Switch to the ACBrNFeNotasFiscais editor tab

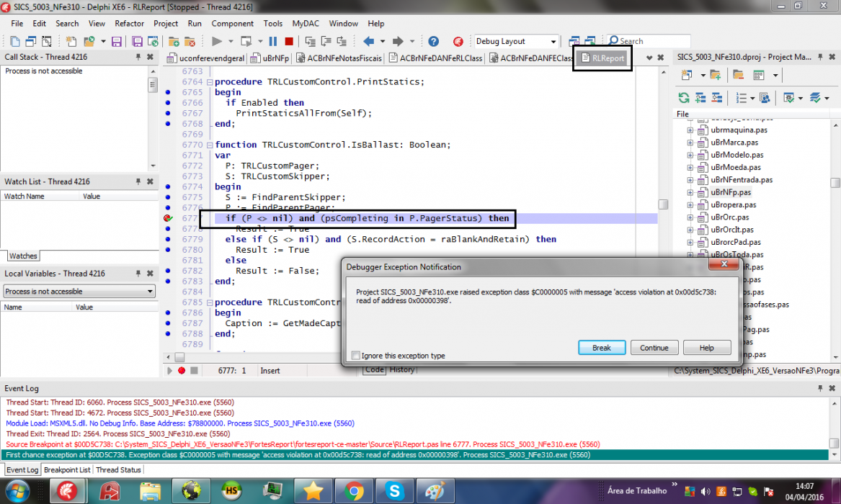click(x=339, y=58)
